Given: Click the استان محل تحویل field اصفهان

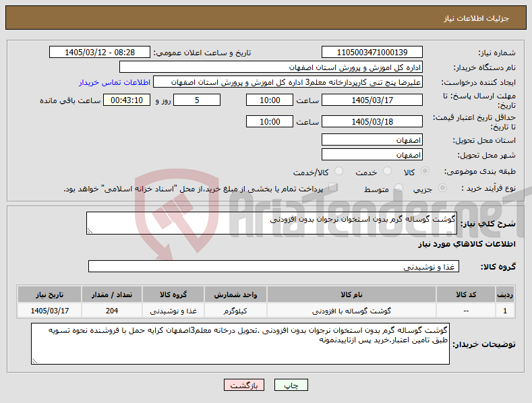Looking at the screenshot, I should [372, 139].
